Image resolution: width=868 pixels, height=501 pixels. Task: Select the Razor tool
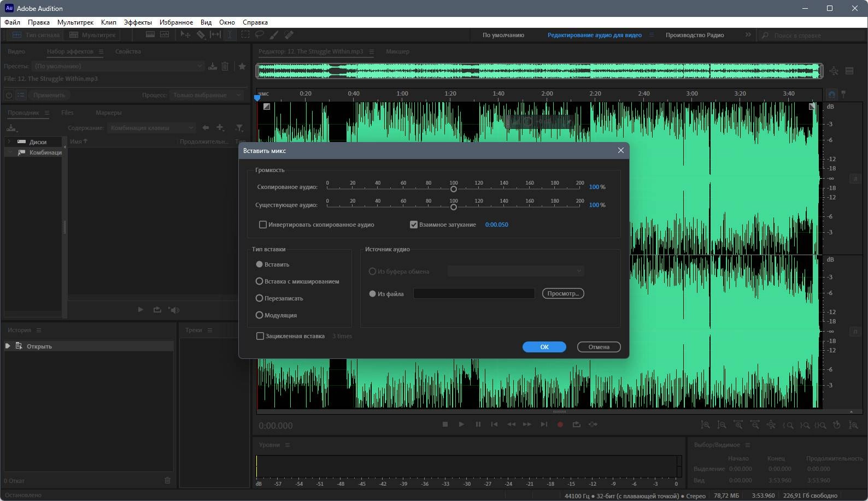point(201,35)
